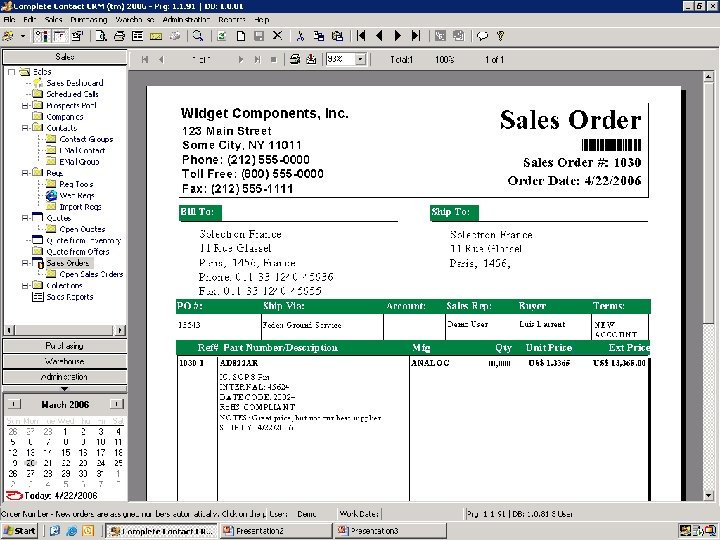The width and height of the screenshot is (720, 540).
Task: Click the print preview icon
Action: [x=101, y=36]
